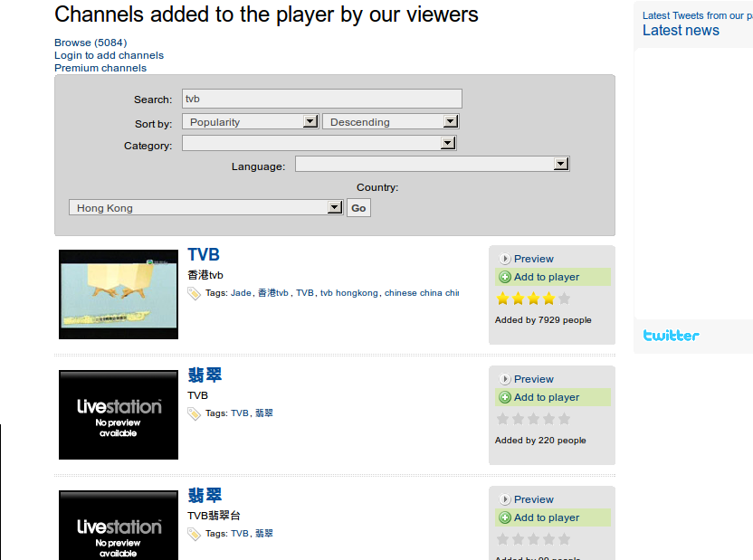This screenshot has width=753, height=560.
Task: Click the tag icon in TVB翡翠台 row
Action: click(194, 534)
